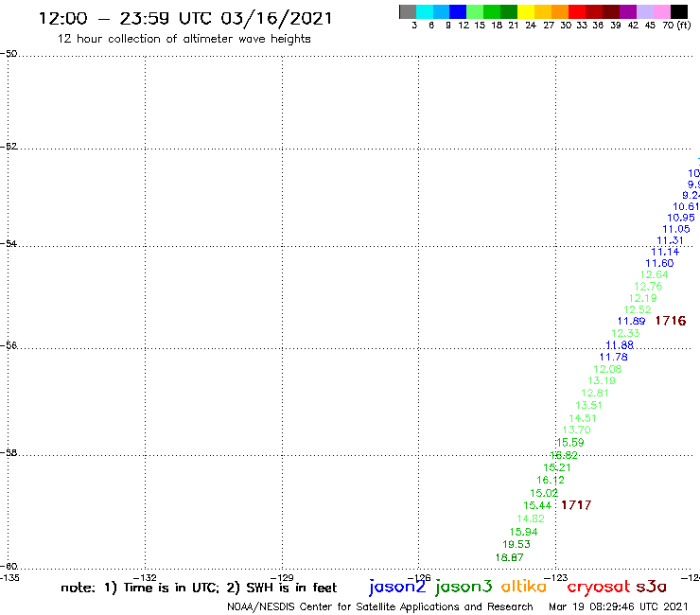Click wave height value '14.51'

click(582, 418)
